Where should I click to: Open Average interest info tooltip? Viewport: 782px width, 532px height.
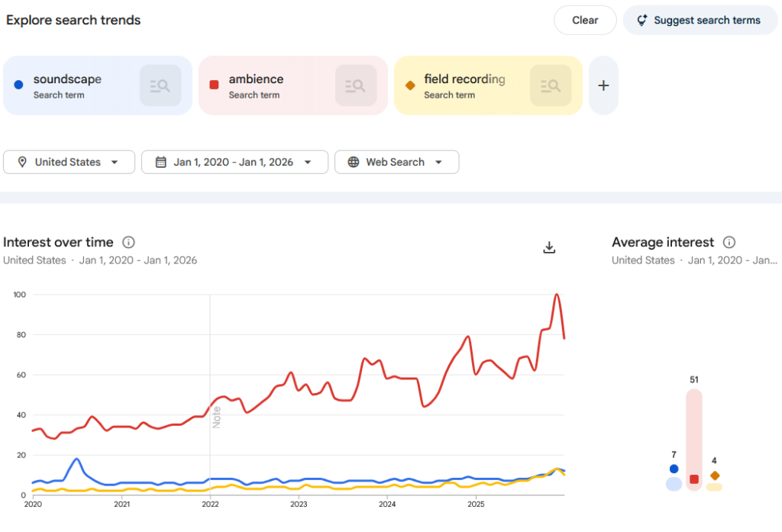point(729,243)
